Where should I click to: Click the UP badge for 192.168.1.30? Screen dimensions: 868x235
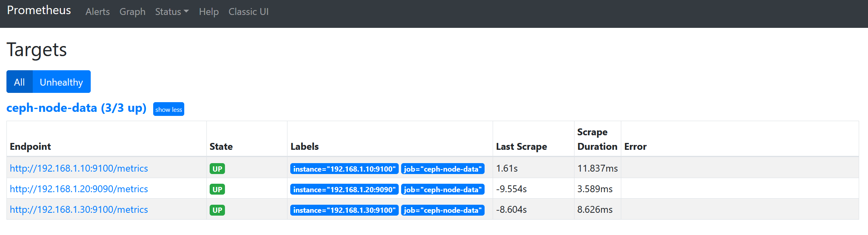[x=217, y=210]
